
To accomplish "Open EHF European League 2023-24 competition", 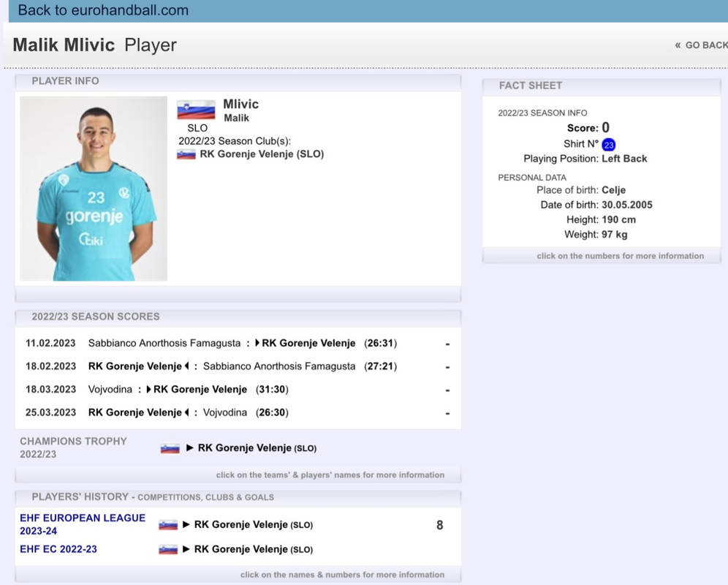I will click(x=82, y=524).
